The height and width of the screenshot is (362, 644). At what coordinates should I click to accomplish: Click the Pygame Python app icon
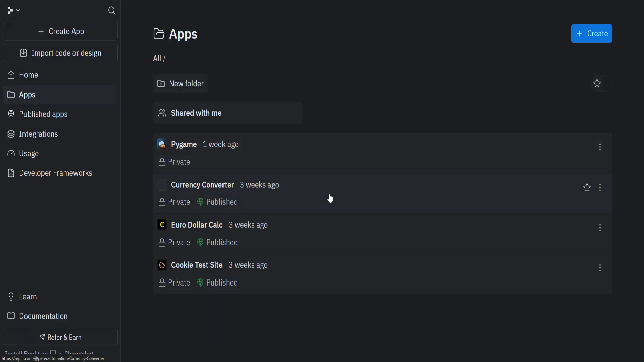pos(162,144)
